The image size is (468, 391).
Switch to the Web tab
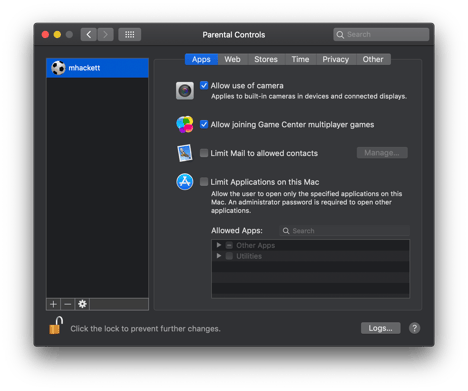[232, 59]
